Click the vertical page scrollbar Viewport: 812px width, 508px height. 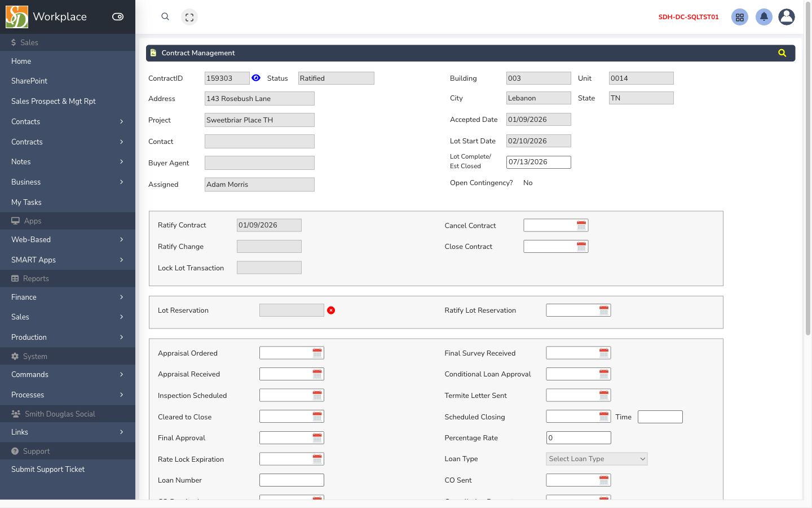pyautogui.click(x=808, y=169)
